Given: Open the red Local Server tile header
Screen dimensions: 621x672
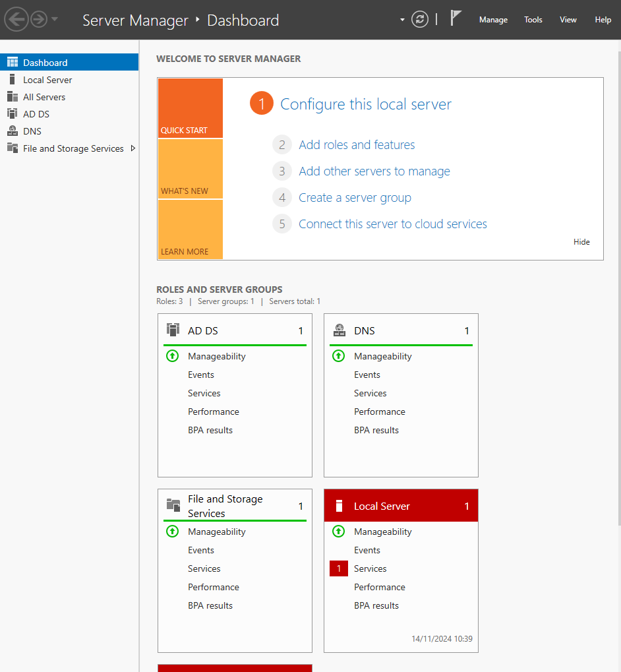Looking at the screenshot, I should [401, 506].
